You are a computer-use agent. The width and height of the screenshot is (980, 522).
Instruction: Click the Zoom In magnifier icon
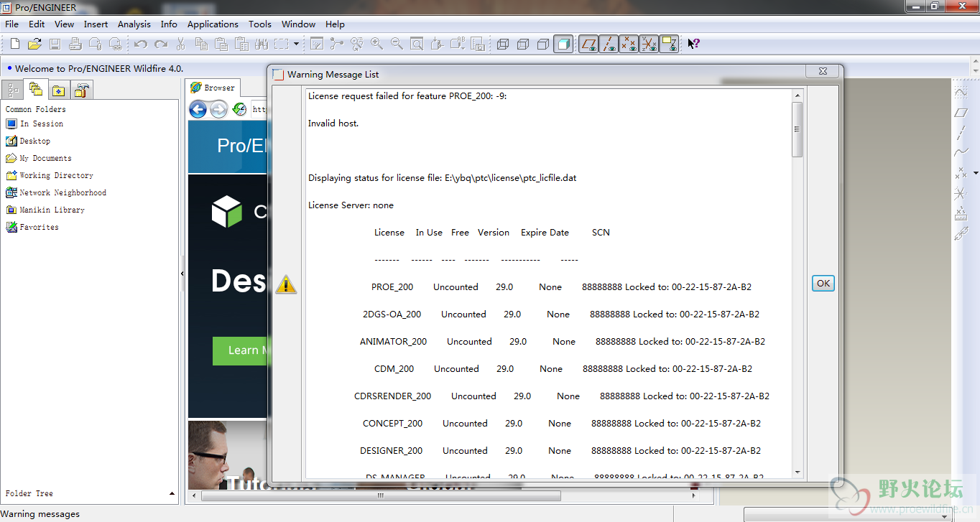coord(376,44)
